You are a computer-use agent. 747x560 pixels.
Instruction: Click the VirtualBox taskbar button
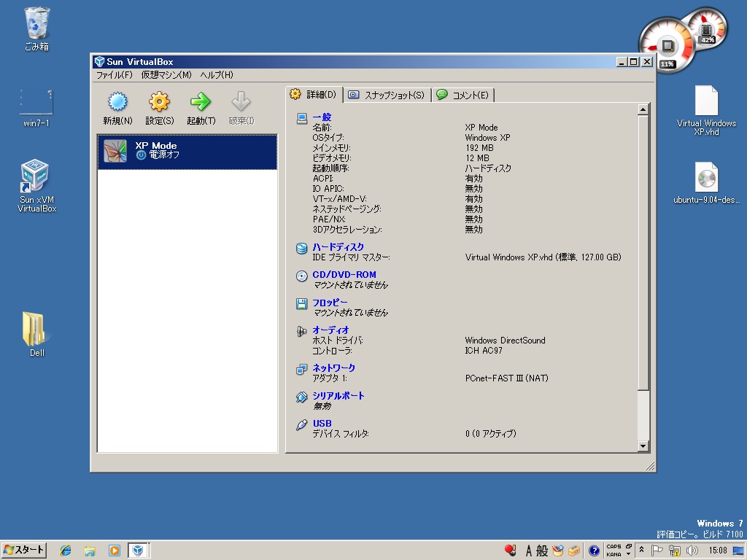coord(138,551)
